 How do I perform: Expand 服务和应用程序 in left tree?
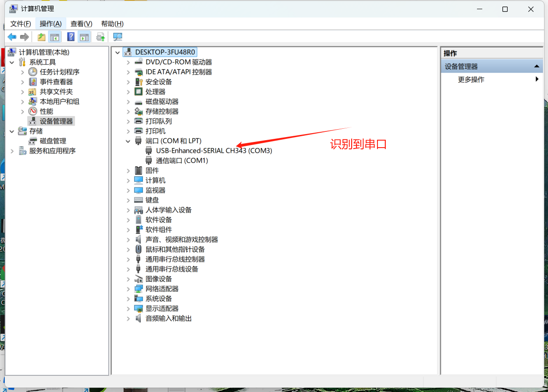point(12,151)
